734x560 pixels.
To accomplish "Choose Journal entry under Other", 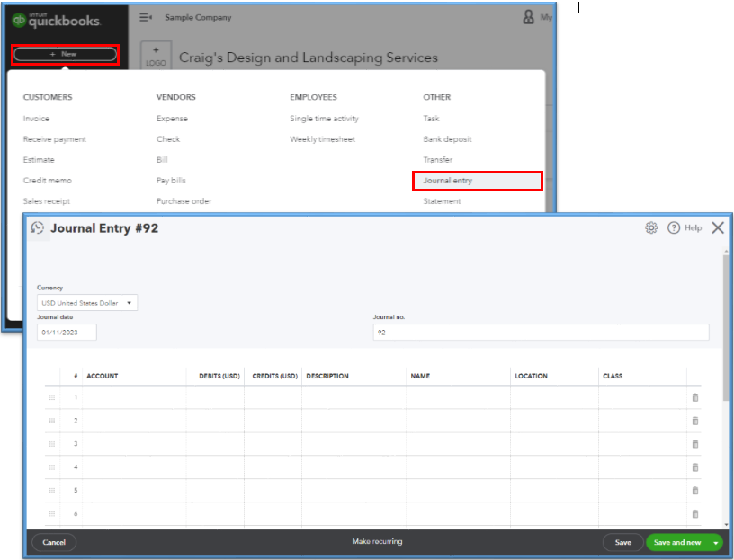I will pyautogui.click(x=478, y=181).
